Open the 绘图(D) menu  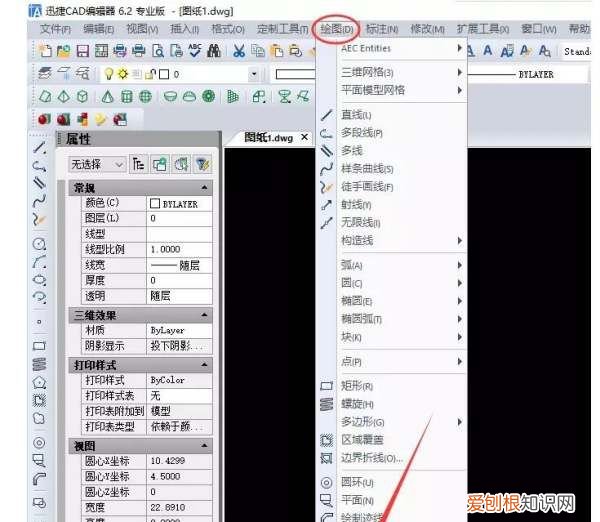click(337, 29)
